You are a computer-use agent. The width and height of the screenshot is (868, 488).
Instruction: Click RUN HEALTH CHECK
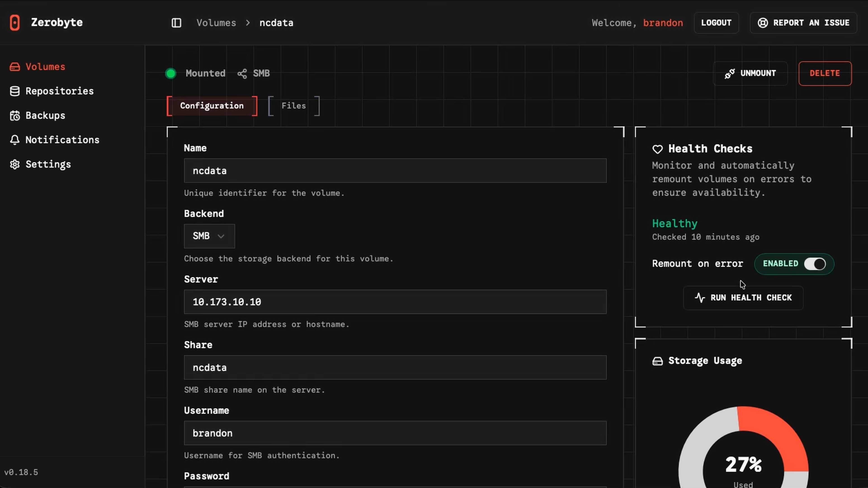click(x=743, y=298)
